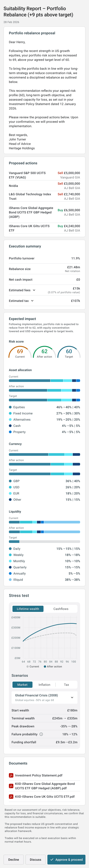Open the Global Financial Crisis scenario dropdown
89x868 pixels.
click(x=44, y=697)
